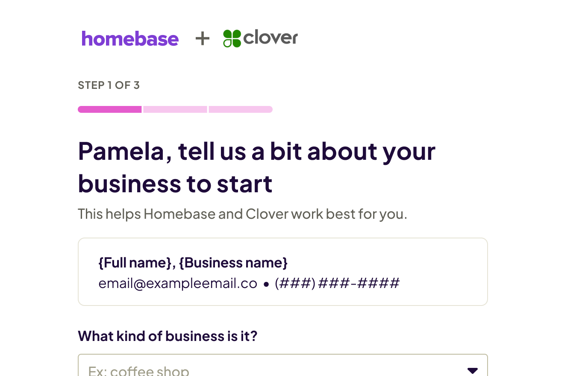This screenshot has height=376, width=588.
Task: Click the homebase logo
Action: [x=130, y=39]
